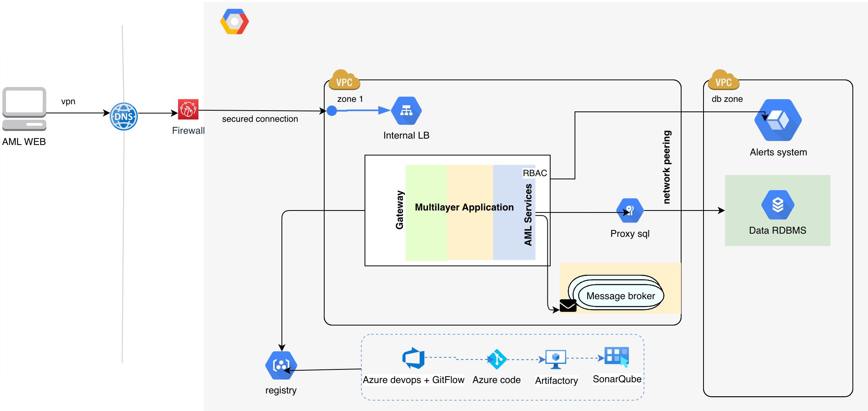
Task: Click the Alerts system cube icon
Action: pos(778,120)
